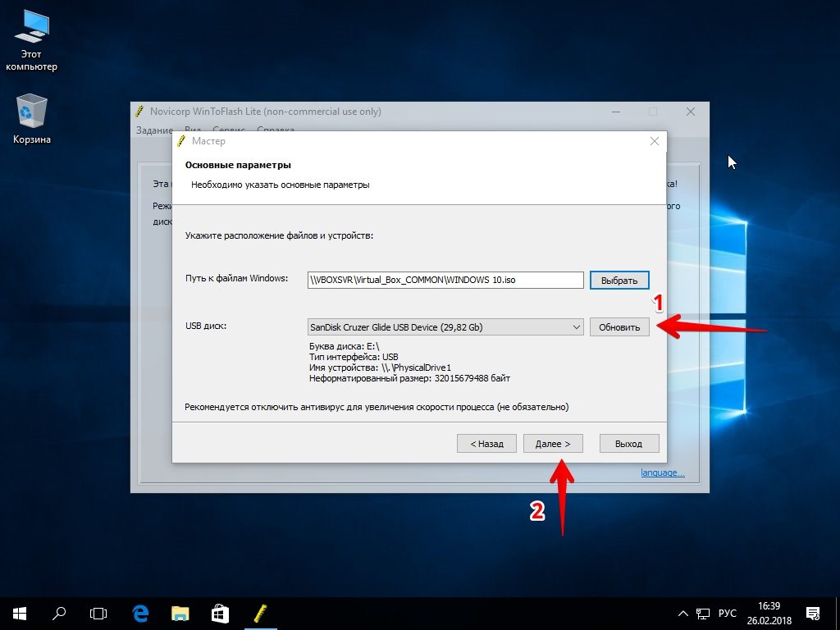The width and height of the screenshot is (840, 630).
Task: Open Задание menu in WinToFlash window
Action: 154,130
